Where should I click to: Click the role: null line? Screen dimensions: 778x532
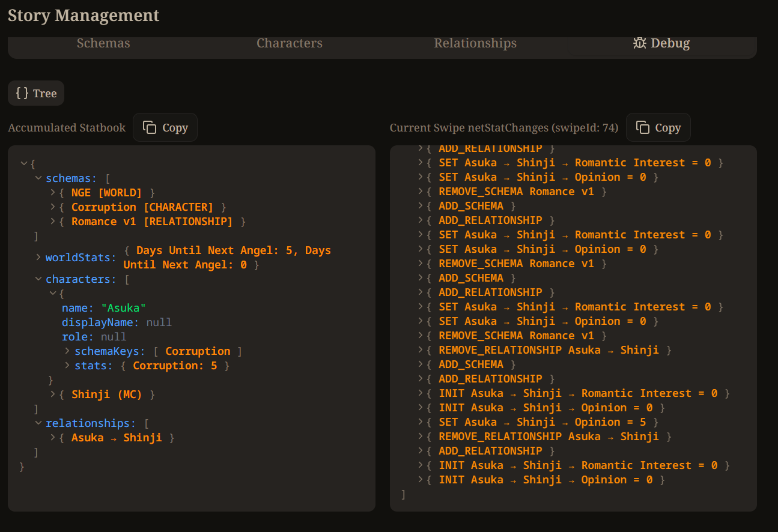[x=94, y=337]
